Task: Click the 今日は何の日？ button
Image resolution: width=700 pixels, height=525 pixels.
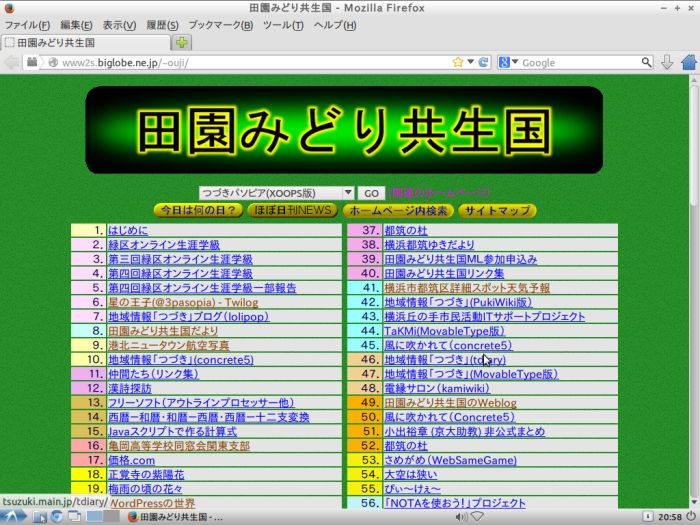Action: tap(197, 211)
